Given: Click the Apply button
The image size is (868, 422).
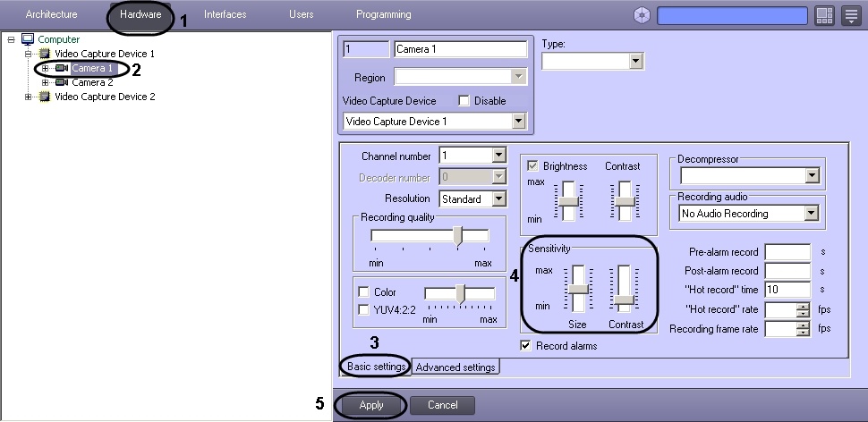Looking at the screenshot, I should click(370, 405).
